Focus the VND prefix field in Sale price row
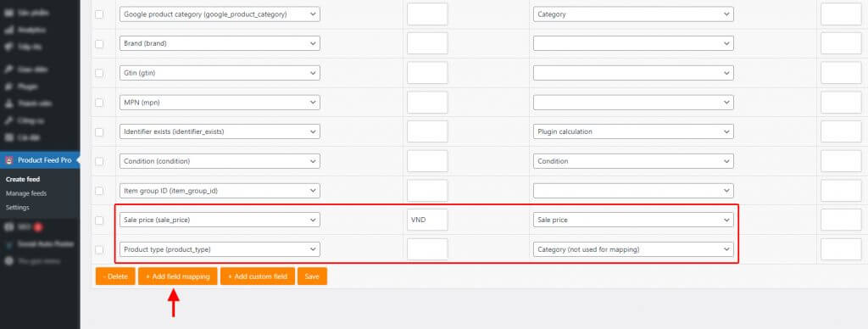868x329 pixels. (x=427, y=220)
